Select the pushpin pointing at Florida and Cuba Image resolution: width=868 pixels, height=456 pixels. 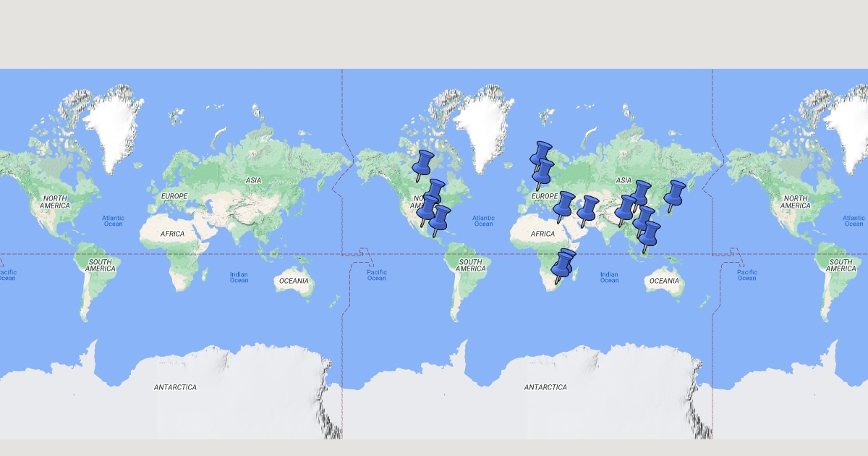pyautogui.click(x=438, y=221)
